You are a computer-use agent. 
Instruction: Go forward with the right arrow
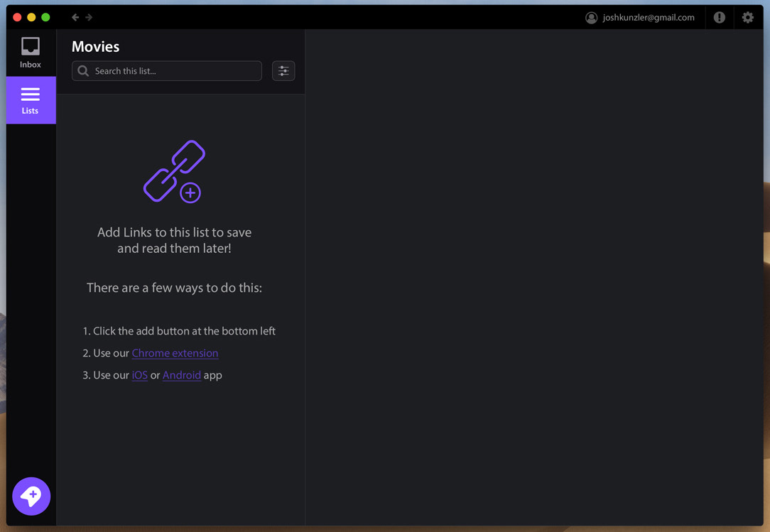pos(89,17)
